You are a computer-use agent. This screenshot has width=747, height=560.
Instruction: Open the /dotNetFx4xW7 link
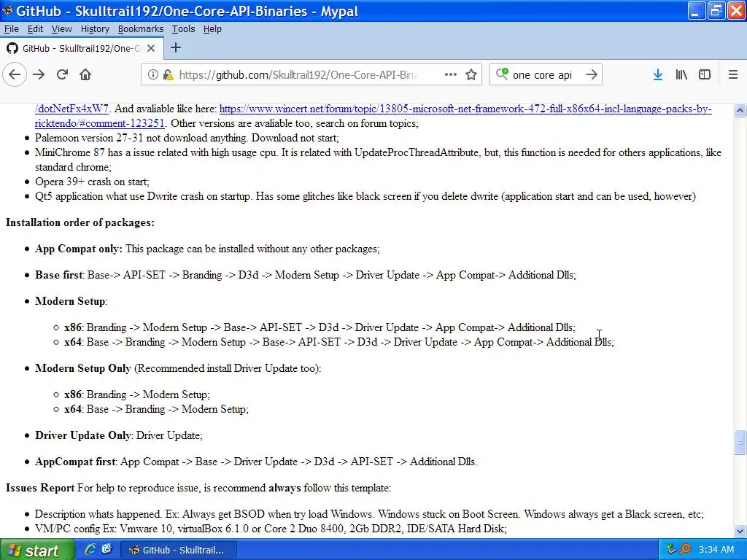(x=72, y=109)
